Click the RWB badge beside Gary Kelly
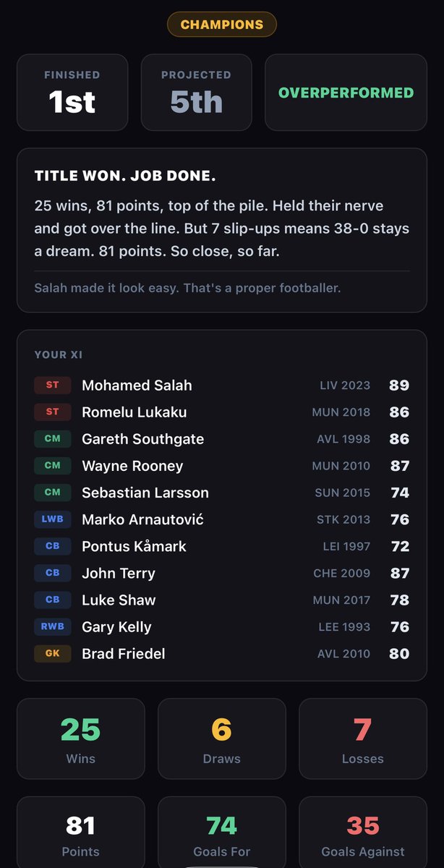 [52, 626]
